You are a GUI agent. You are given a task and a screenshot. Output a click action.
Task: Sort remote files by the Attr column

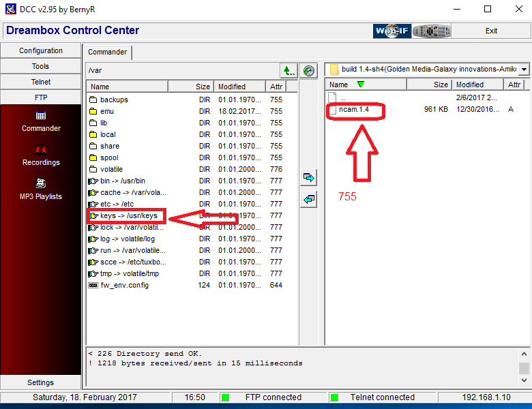[x=276, y=87]
